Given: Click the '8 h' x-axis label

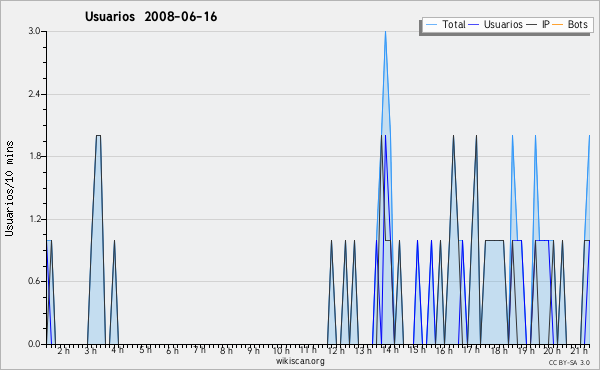Looking at the screenshot, I should (x=226, y=351).
